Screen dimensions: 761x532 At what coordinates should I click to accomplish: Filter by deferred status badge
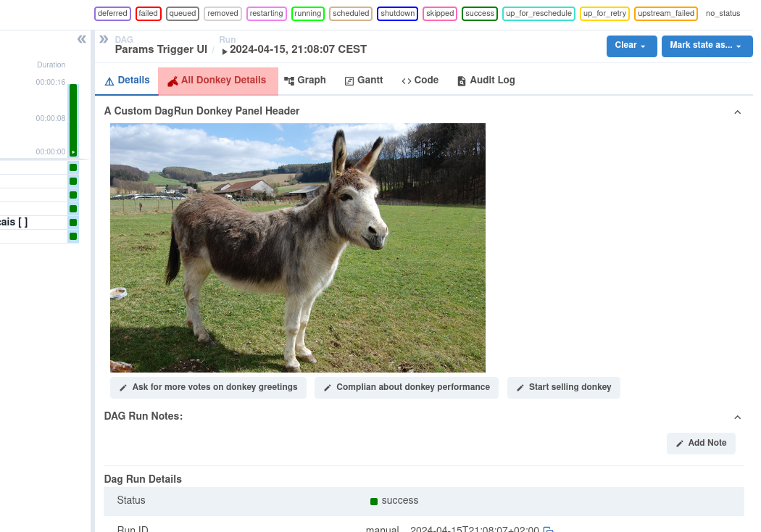point(112,14)
